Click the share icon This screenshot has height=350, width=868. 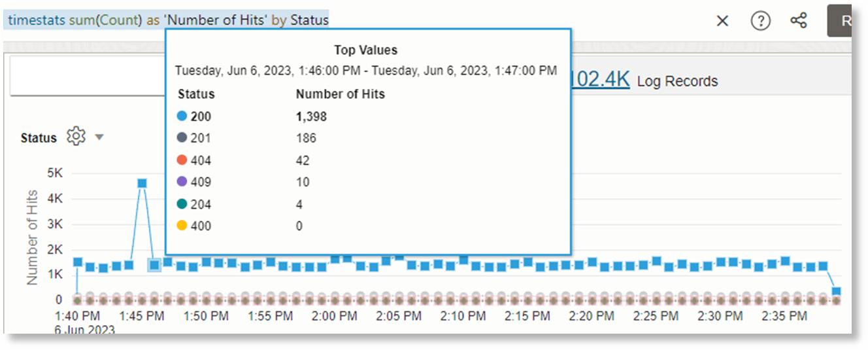[799, 21]
